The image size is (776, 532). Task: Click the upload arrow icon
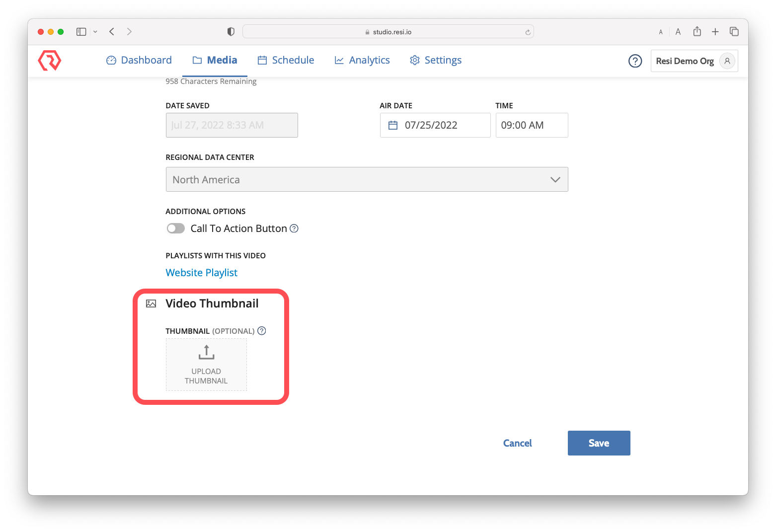[206, 352]
